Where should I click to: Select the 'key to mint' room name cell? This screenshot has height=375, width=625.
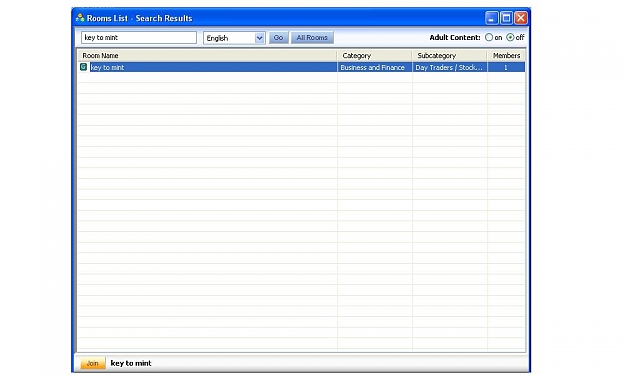(x=213, y=67)
